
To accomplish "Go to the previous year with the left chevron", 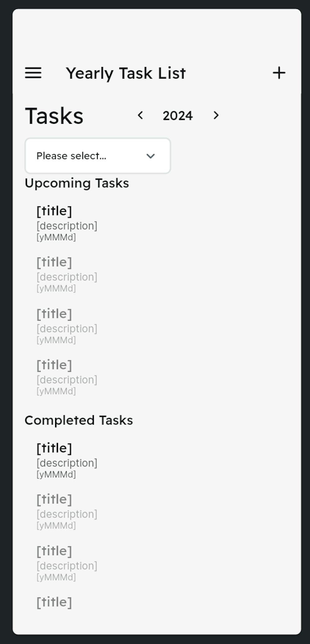I will (140, 115).
